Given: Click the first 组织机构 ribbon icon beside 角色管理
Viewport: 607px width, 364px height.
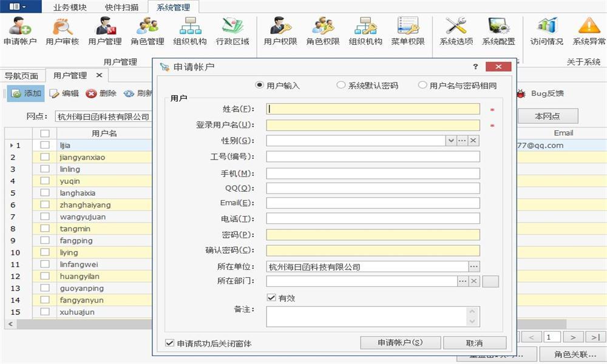Looking at the screenshot, I should pyautogui.click(x=190, y=32).
